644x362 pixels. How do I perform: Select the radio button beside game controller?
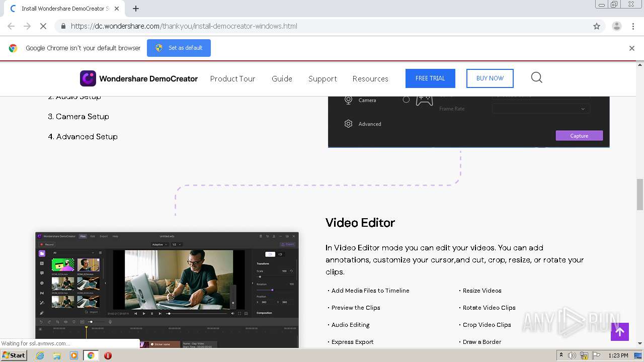click(x=406, y=100)
